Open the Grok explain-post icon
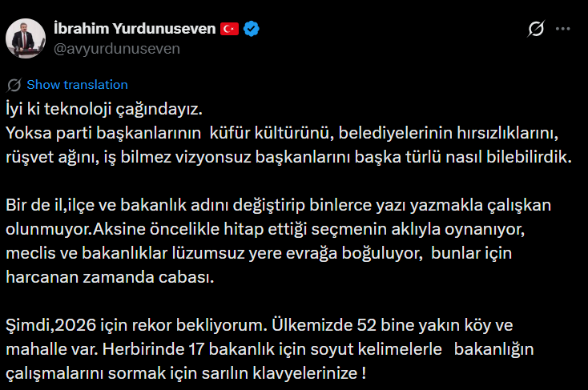The image size is (588, 390). point(538,30)
